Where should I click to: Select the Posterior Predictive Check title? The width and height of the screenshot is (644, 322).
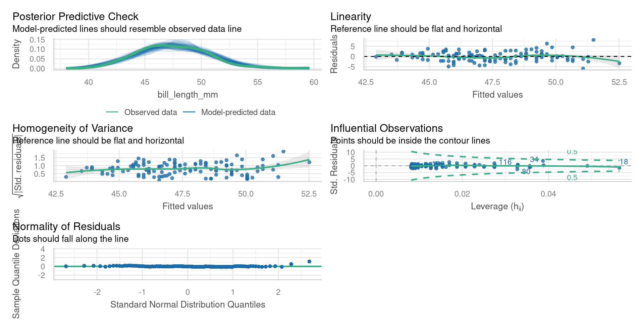[75, 16]
